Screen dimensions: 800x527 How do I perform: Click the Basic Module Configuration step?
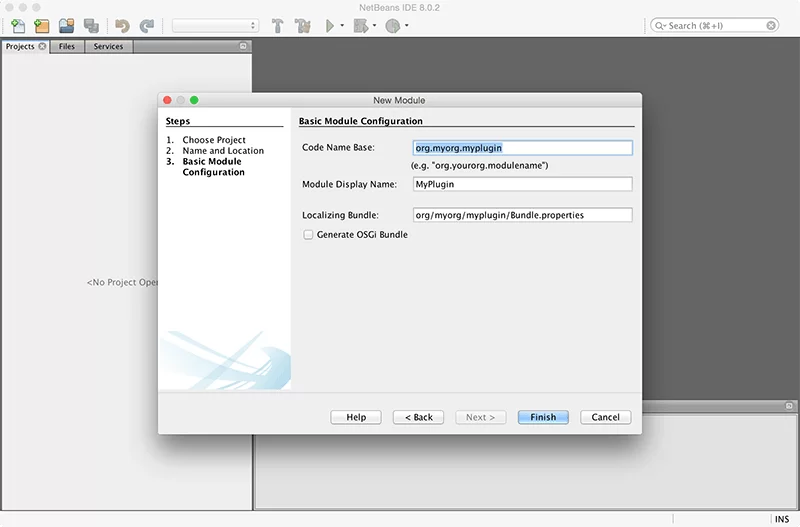click(x=213, y=167)
